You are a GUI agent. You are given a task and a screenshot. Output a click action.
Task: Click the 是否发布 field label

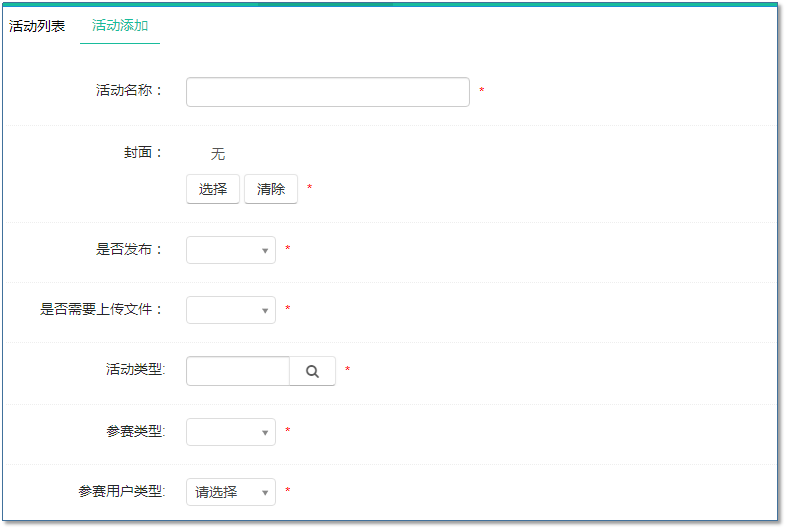(x=129, y=250)
